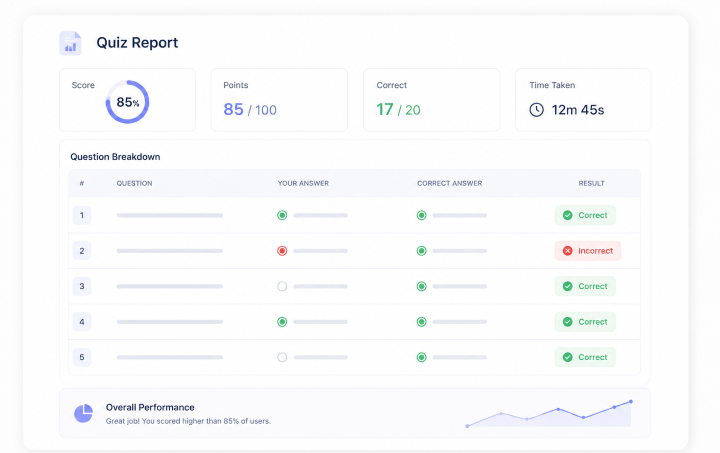Select row 2 red Your Answer radio

[x=282, y=251]
